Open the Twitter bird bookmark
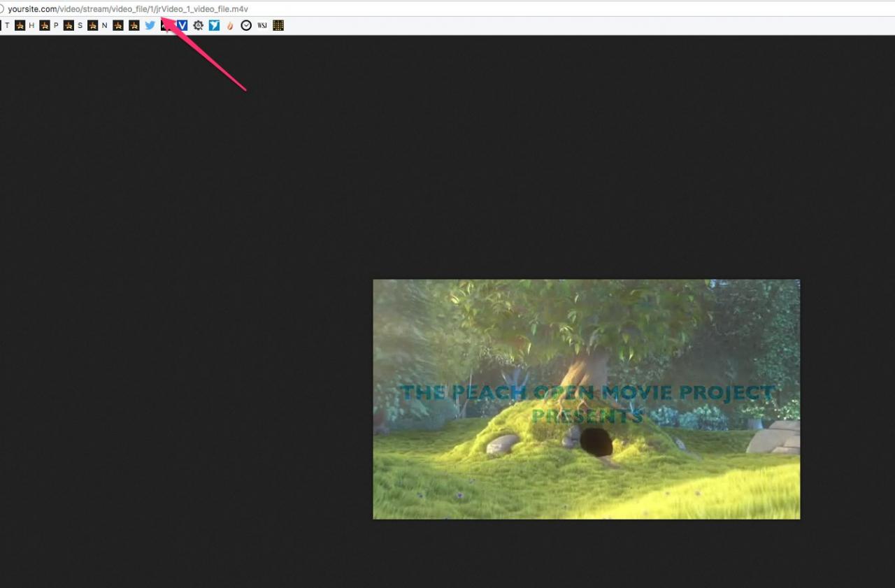895x588 pixels. coord(150,25)
